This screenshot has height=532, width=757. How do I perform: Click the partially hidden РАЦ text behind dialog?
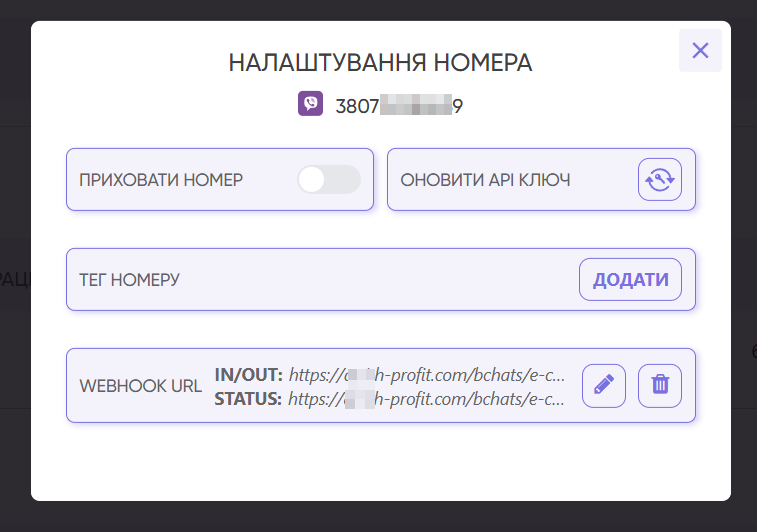point(14,279)
